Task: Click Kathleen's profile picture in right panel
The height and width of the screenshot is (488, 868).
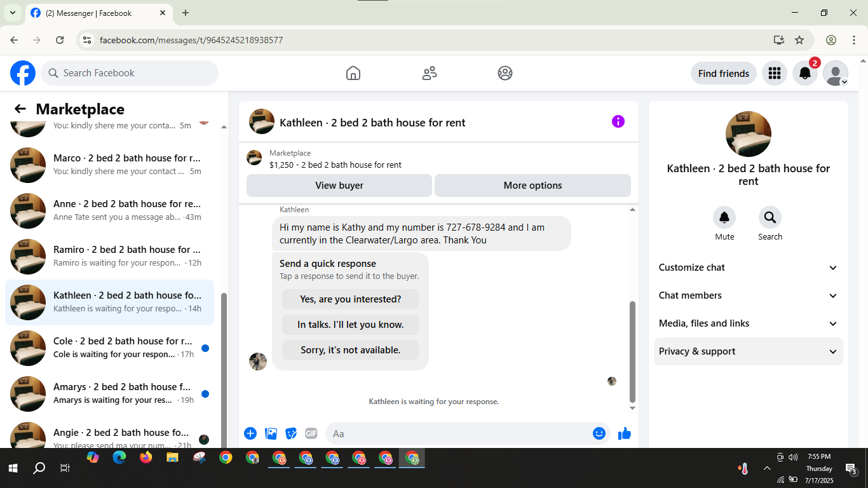Action: [x=749, y=134]
